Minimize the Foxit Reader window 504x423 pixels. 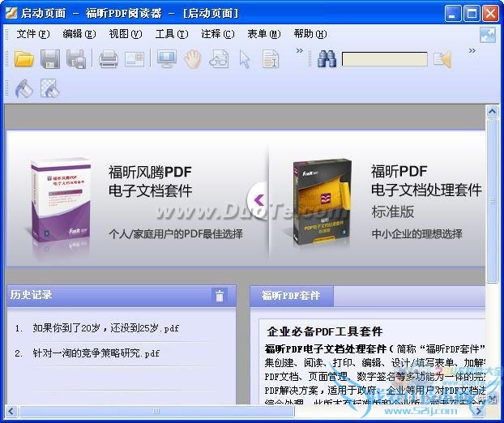click(453, 14)
